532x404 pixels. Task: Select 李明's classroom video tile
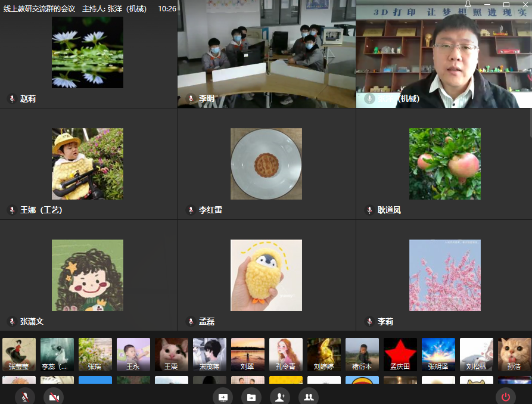pyautogui.click(x=266, y=54)
